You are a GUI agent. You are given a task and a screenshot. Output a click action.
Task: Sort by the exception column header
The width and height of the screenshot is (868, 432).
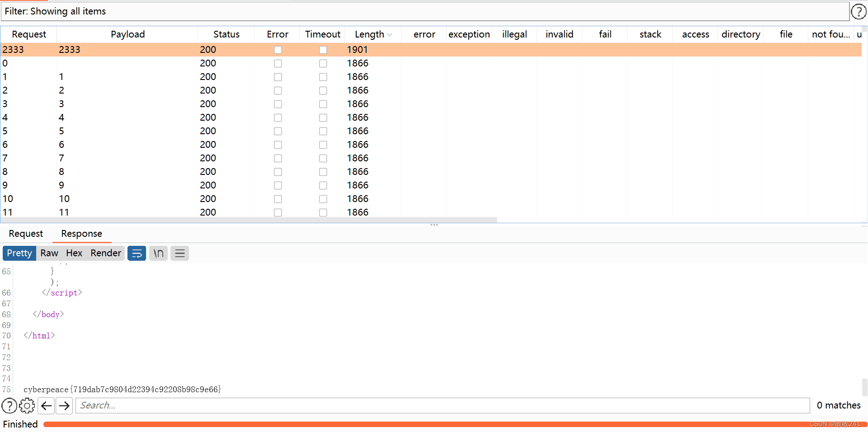pos(469,34)
